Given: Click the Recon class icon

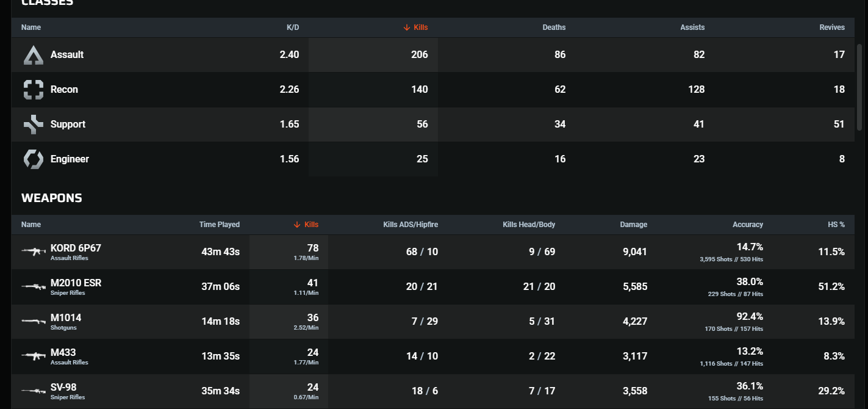Looking at the screenshot, I should [x=34, y=90].
